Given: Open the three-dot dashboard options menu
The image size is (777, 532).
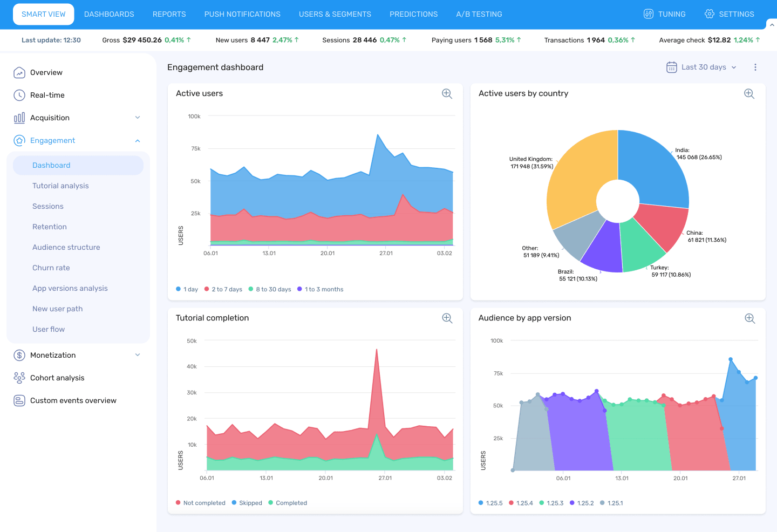Looking at the screenshot, I should tap(755, 67).
